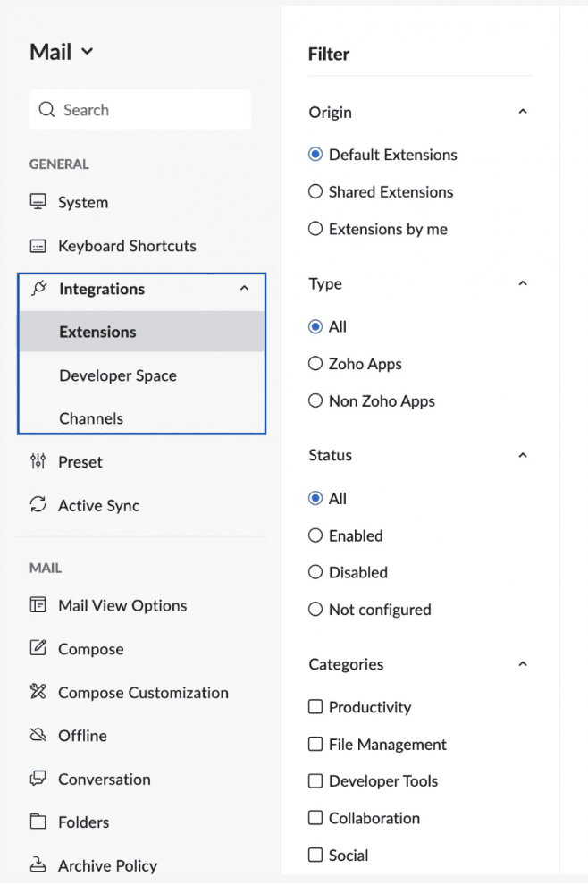588x885 pixels.
Task: Click the Mail View Options icon
Action: tap(38, 605)
